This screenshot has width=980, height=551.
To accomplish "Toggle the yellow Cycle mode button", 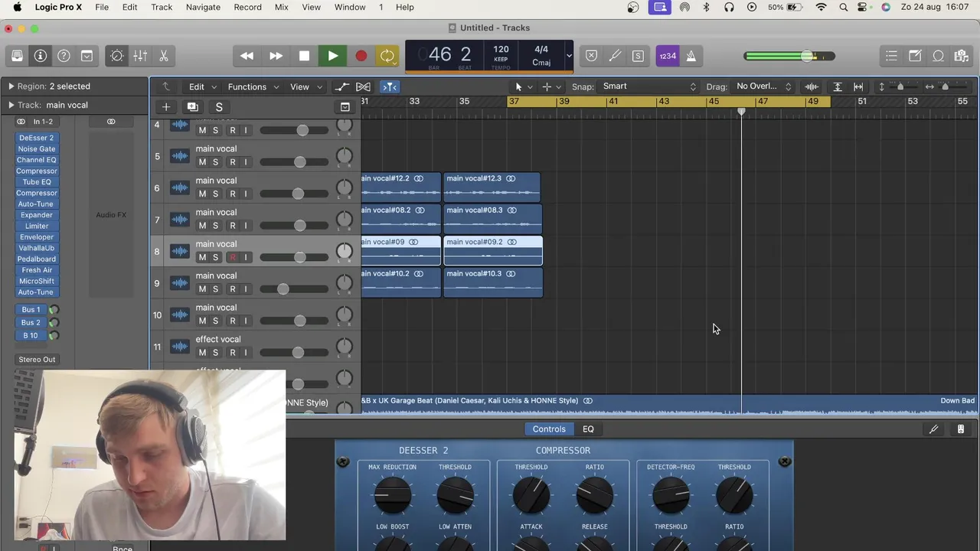I will click(x=387, y=56).
